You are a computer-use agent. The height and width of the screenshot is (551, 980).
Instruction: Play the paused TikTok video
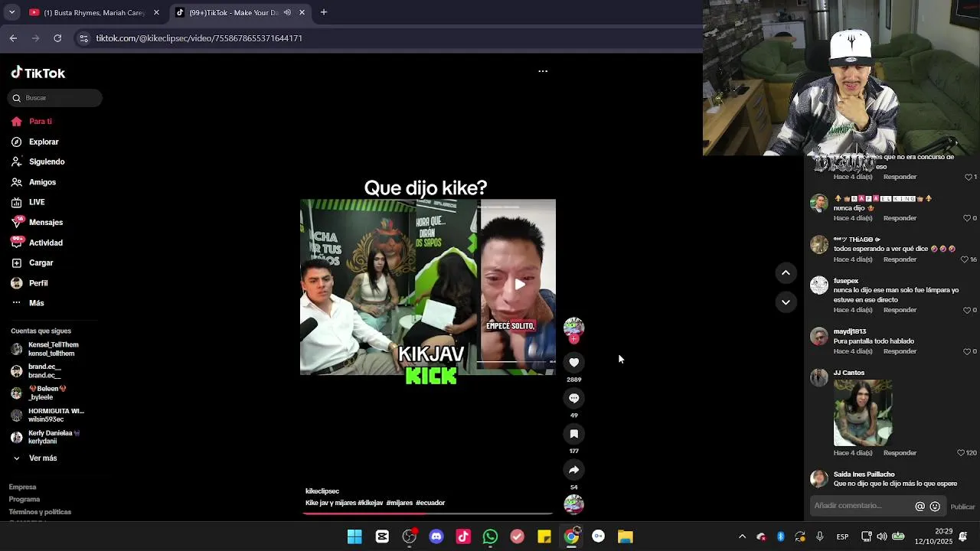tap(520, 284)
